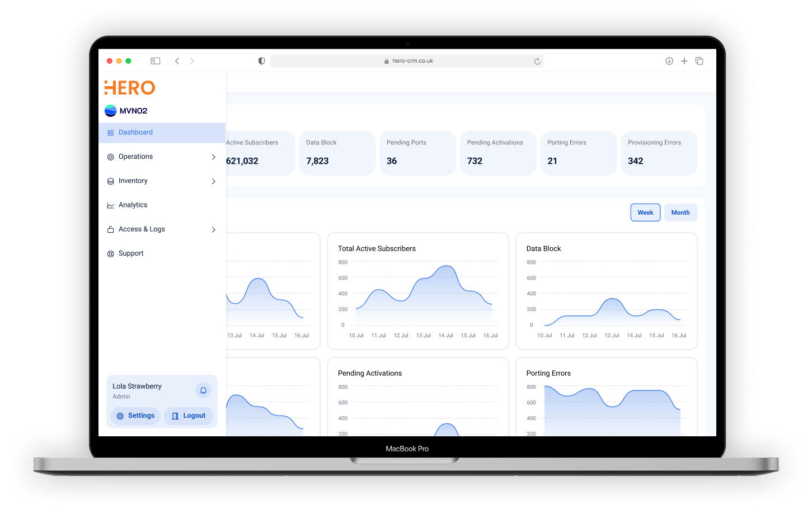Expand the Access & Logs chevron

pos(213,229)
